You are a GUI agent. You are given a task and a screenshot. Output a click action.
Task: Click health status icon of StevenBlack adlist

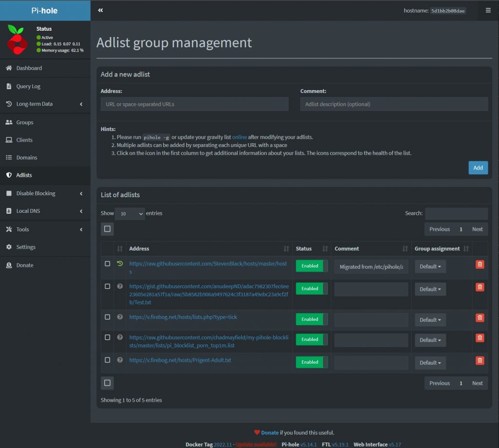point(120,264)
